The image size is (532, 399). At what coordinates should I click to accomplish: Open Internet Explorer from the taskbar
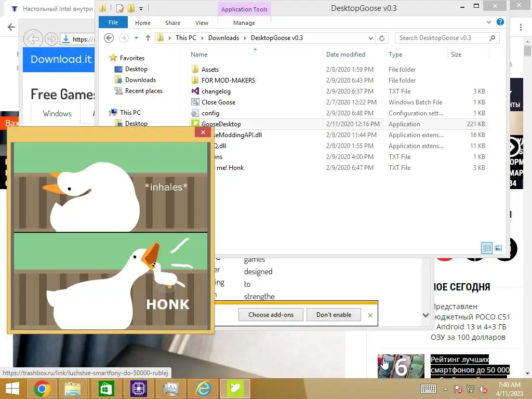203,389
